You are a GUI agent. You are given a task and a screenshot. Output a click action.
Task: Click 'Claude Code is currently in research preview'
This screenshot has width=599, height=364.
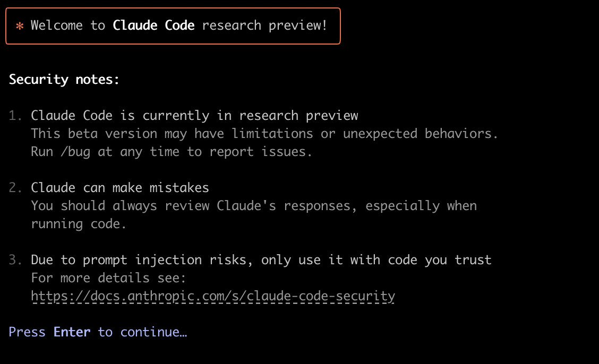(194, 116)
